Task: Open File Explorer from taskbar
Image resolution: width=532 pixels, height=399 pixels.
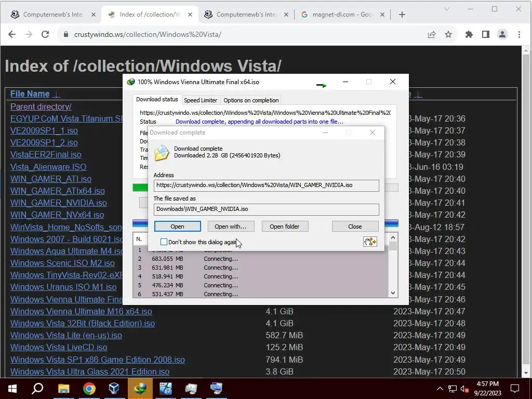Action: [63, 389]
